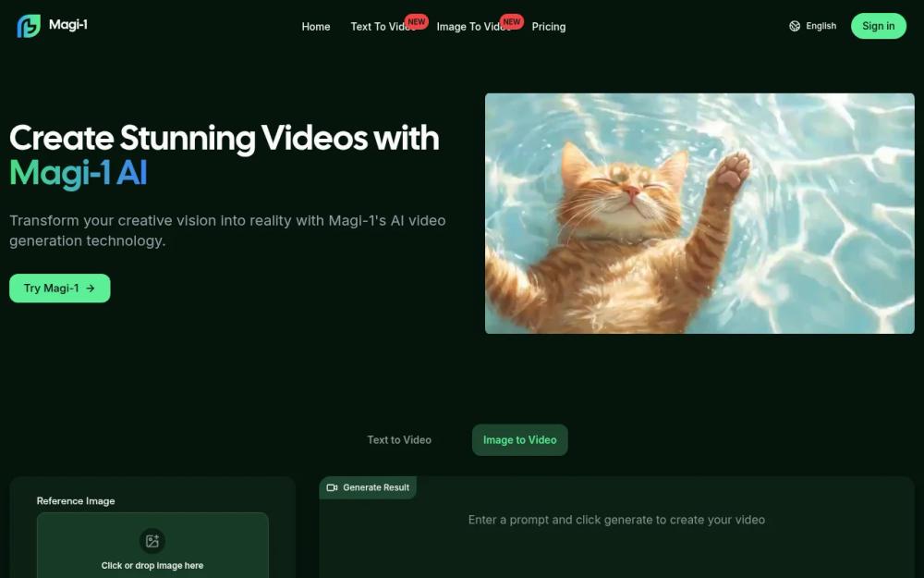Select the Image to Video tab
The height and width of the screenshot is (578, 924).
click(519, 440)
